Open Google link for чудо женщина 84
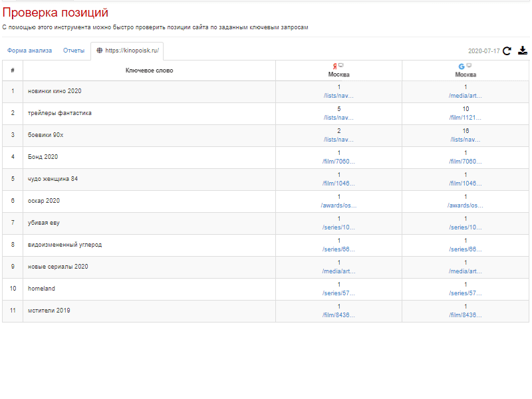The image size is (532, 399). pos(465,184)
